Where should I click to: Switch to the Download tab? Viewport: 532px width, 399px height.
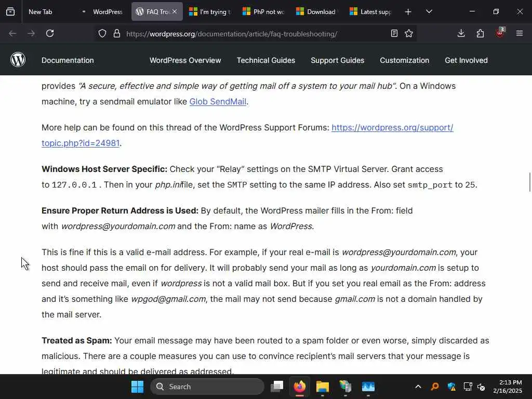coord(317,11)
